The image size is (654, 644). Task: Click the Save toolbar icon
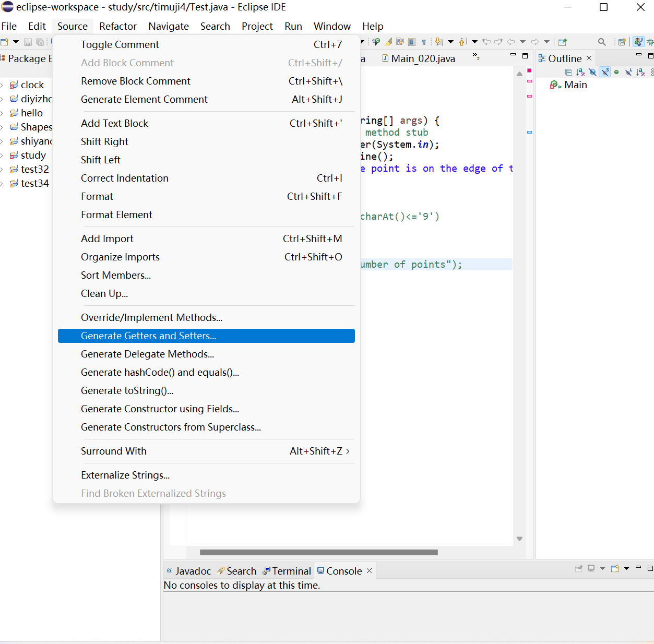pyautogui.click(x=28, y=42)
